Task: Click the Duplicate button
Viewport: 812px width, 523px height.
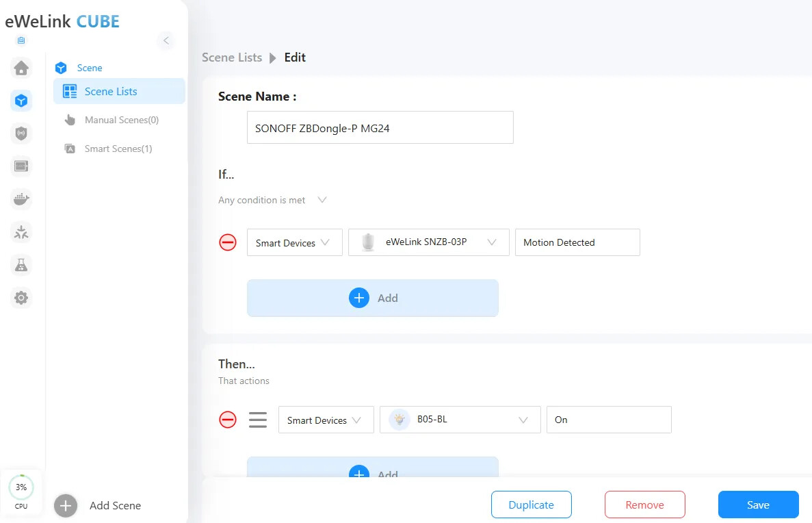Action: point(531,505)
